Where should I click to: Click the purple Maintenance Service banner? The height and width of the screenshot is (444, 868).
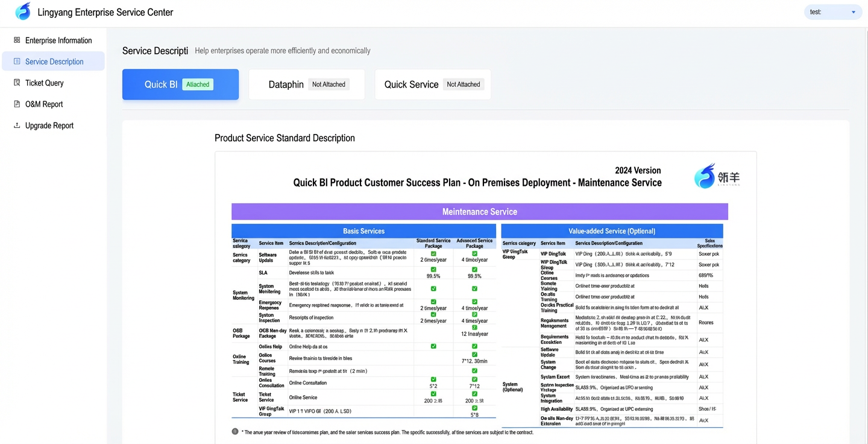(480, 212)
